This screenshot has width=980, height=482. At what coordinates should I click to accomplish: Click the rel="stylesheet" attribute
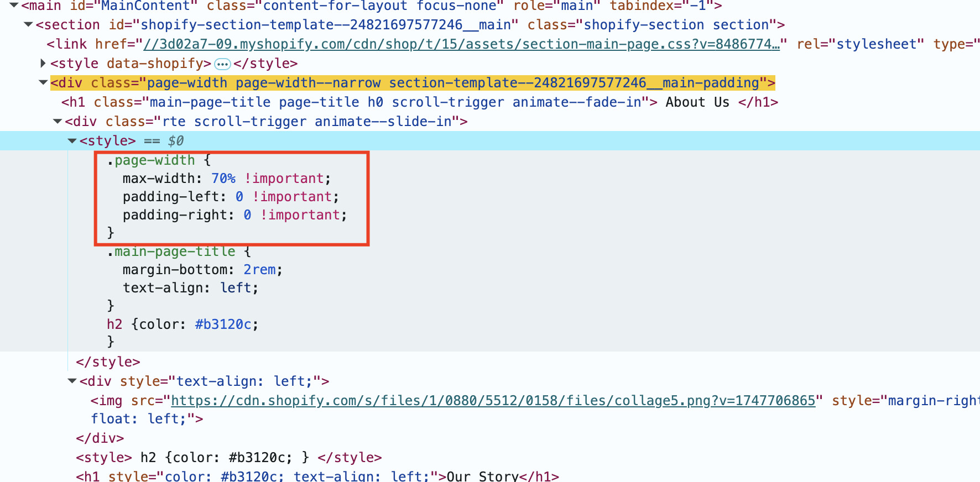[861, 44]
